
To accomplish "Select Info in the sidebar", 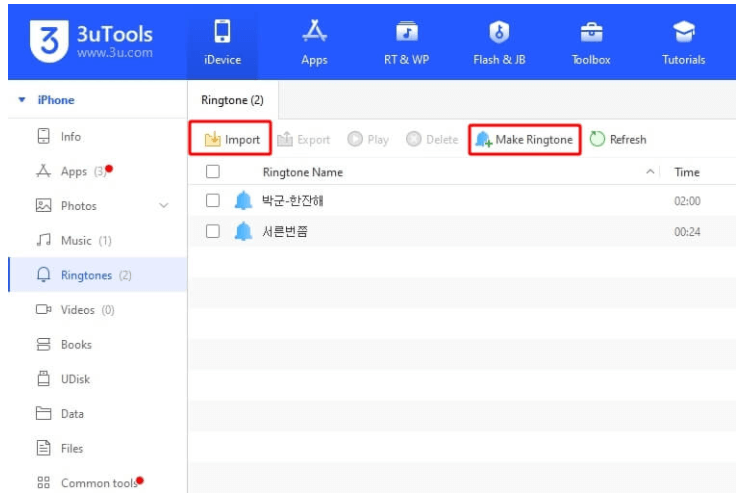I will click(x=97, y=137).
